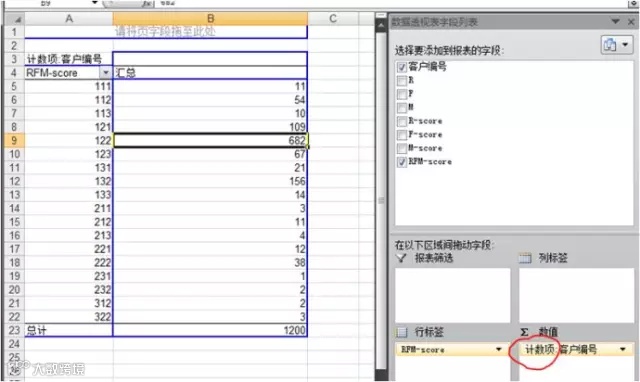Select the grand total cell 1200

210,330
